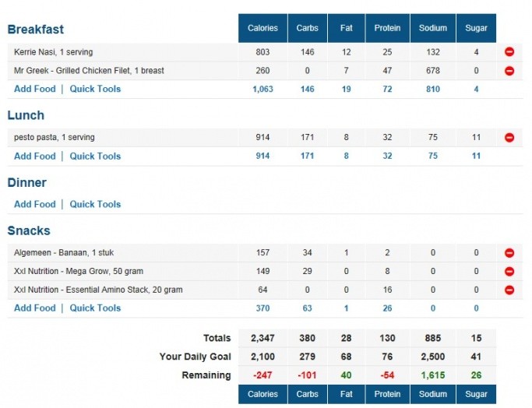532x408 pixels.
Task: Expand Quick Tools for Dinner
Action: click(95, 204)
